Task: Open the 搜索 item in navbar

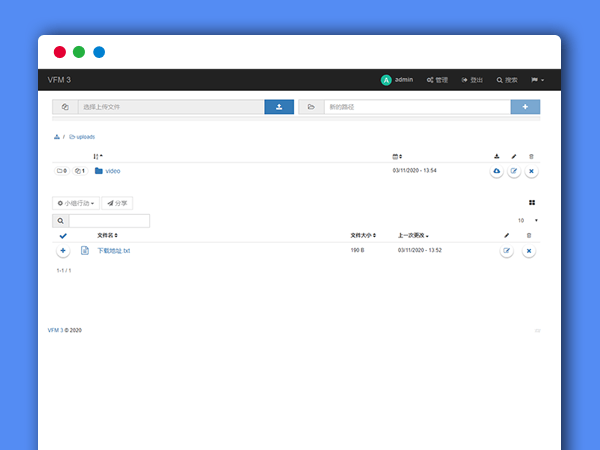Action: point(506,79)
